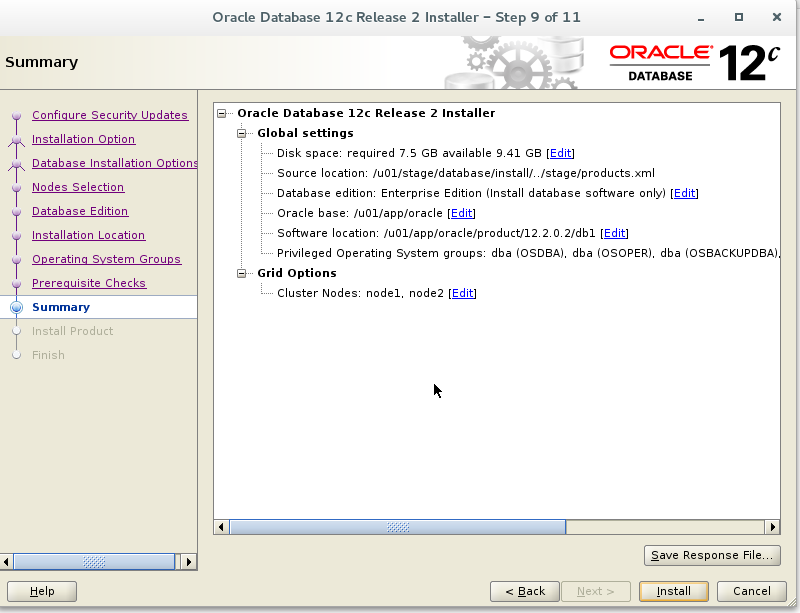Open the Nodes Selection step
This screenshot has width=800, height=613.
tap(78, 187)
